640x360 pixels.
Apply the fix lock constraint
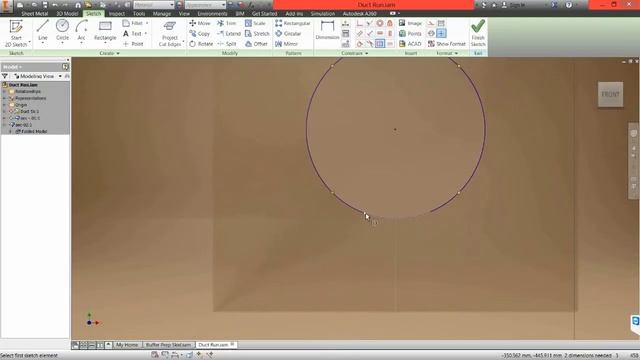pyautogui.click(x=390, y=23)
